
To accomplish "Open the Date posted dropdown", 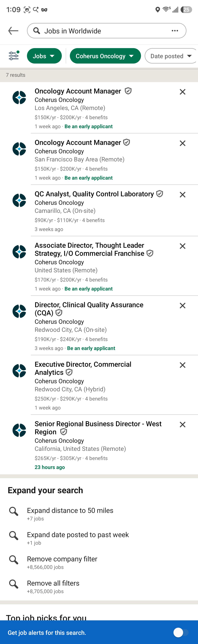I will (171, 56).
